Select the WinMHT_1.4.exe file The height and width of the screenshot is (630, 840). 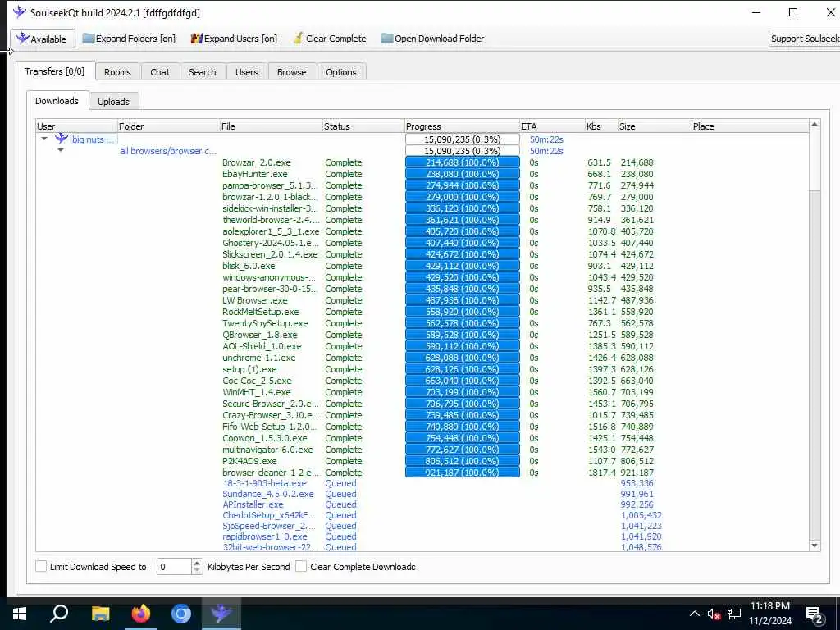[x=257, y=392]
